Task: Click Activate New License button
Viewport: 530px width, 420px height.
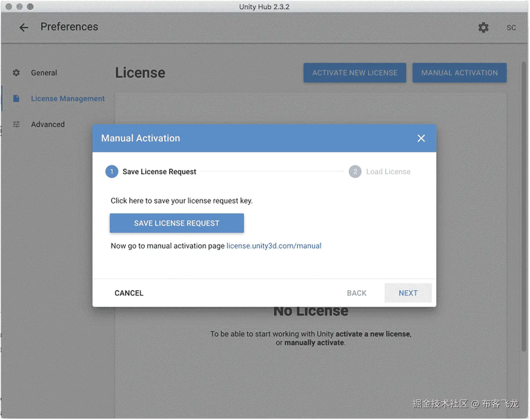Action: click(x=355, y=73)
